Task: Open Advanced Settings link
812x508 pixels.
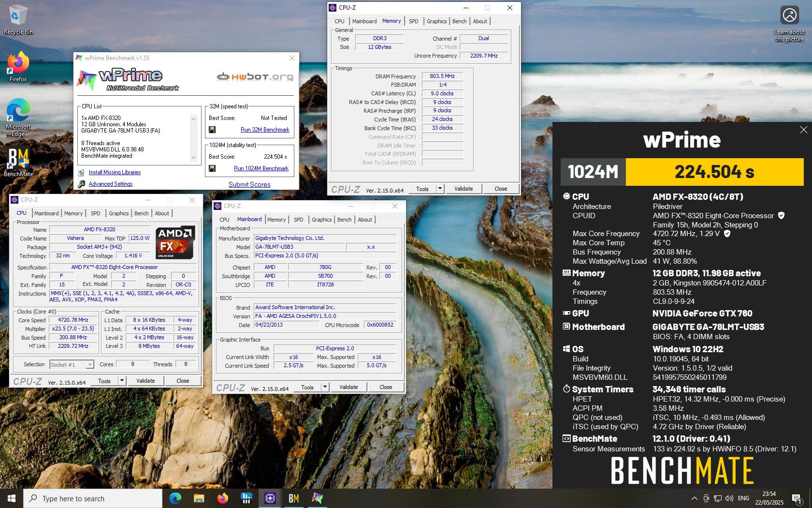Action: pos(111,184)
